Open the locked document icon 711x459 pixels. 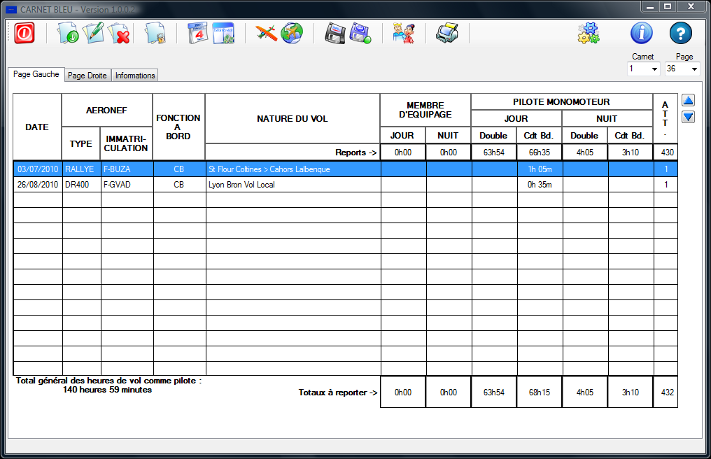point(155,33)
